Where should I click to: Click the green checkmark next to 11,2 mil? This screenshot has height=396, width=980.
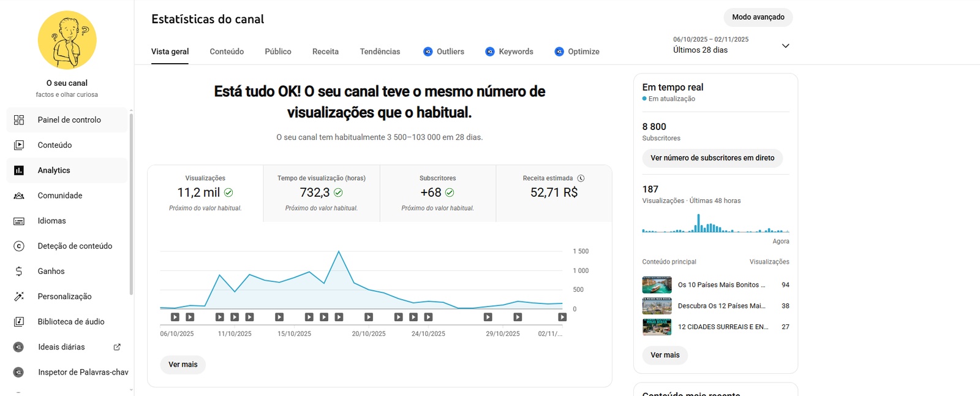(x=228, y=192)
